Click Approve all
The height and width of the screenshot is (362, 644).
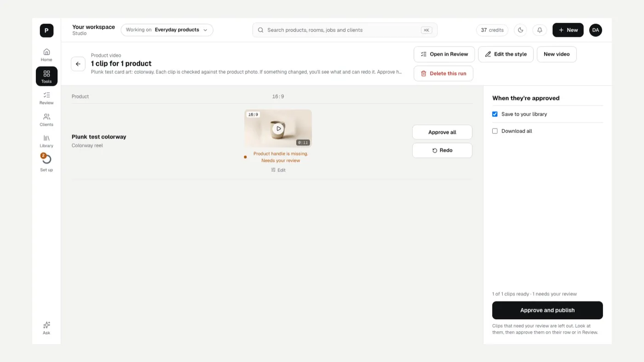coord(442,132)
